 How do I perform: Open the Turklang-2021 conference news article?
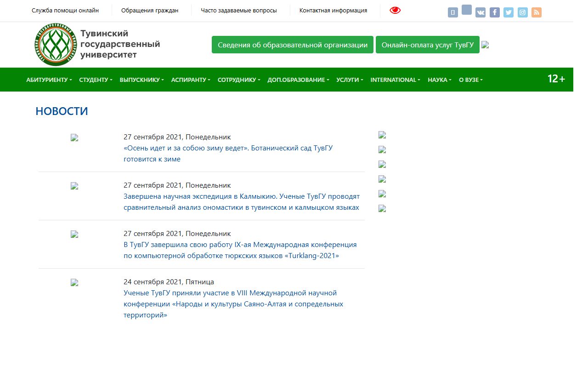pos(240,250)
